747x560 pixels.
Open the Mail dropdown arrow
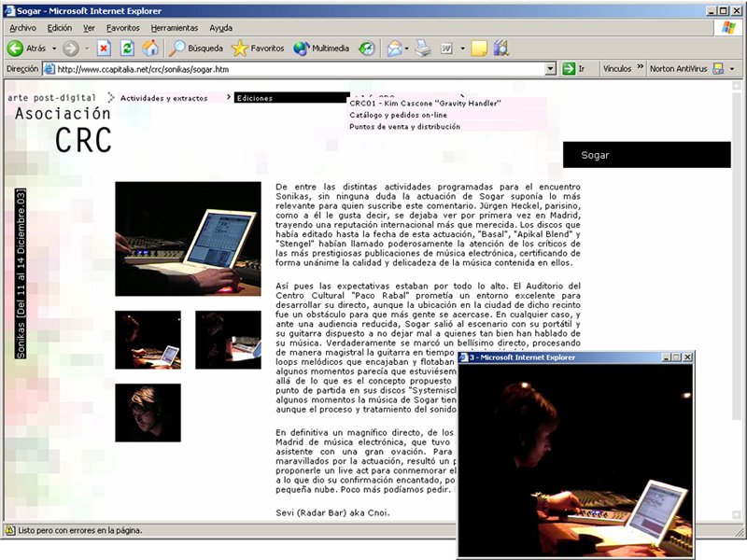[x=406, y=49]
